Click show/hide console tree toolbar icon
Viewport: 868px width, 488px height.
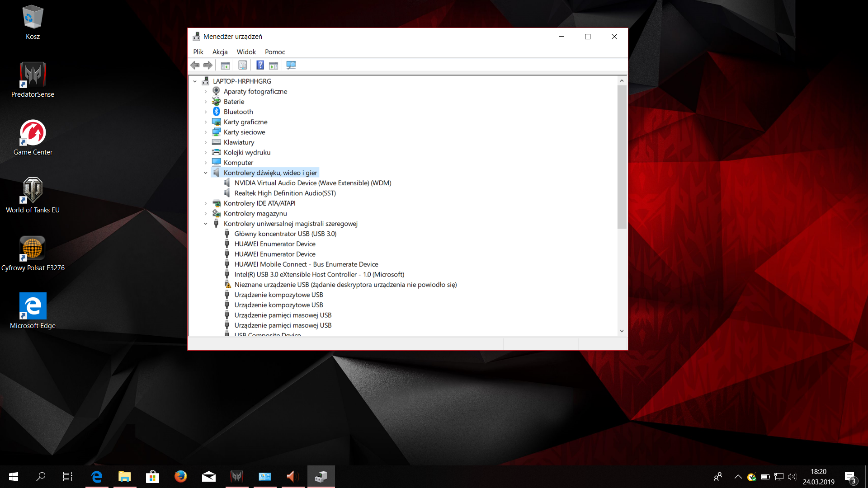[x=225, y=66]
